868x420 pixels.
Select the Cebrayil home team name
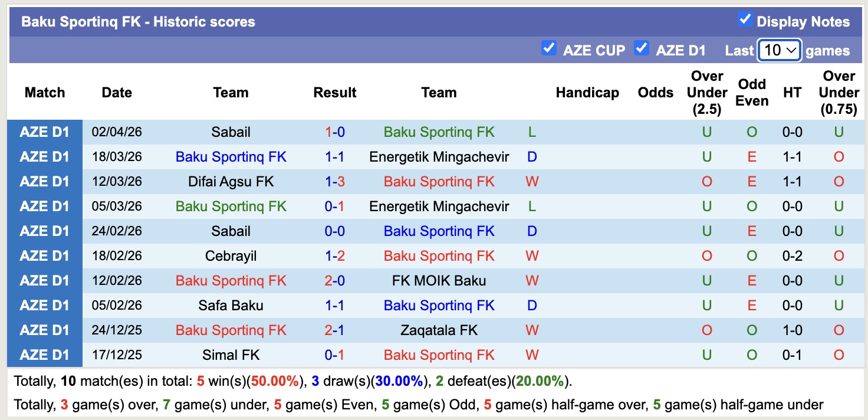[231, 255]
